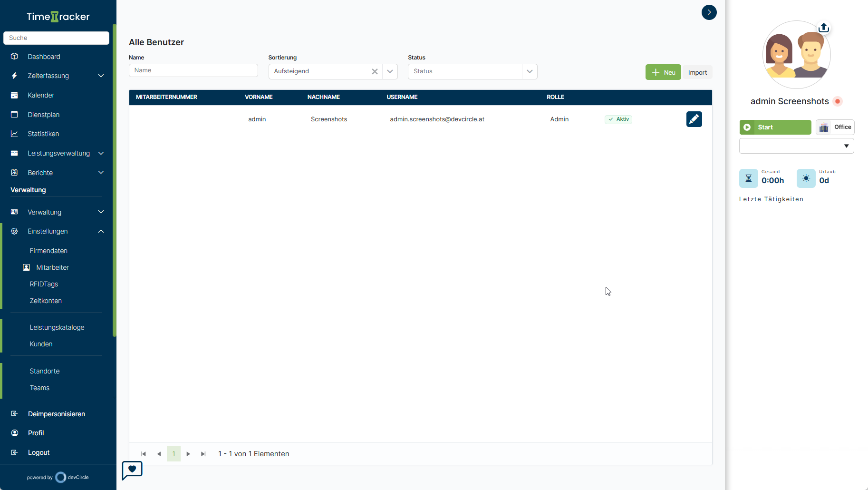Open Leistungskataloge page
The width and height of the screenshot is (868, 490).
point(57,327)
